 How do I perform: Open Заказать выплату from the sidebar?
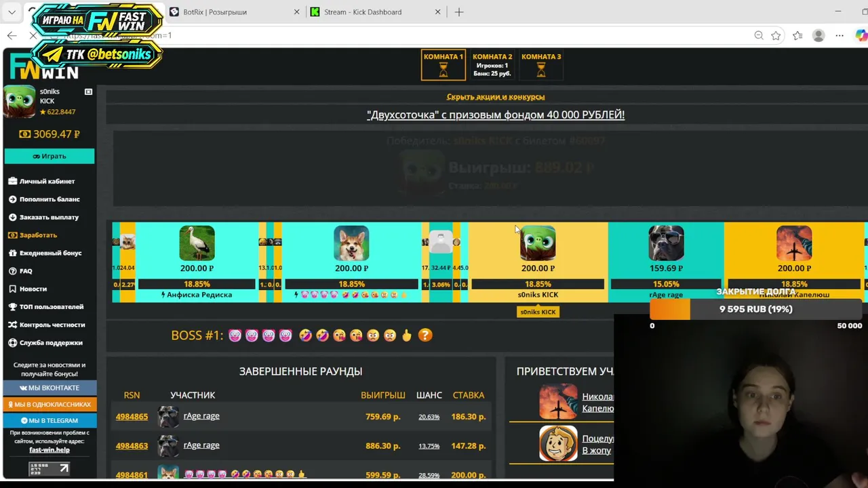pyautogui.click(x=43, y=217)
